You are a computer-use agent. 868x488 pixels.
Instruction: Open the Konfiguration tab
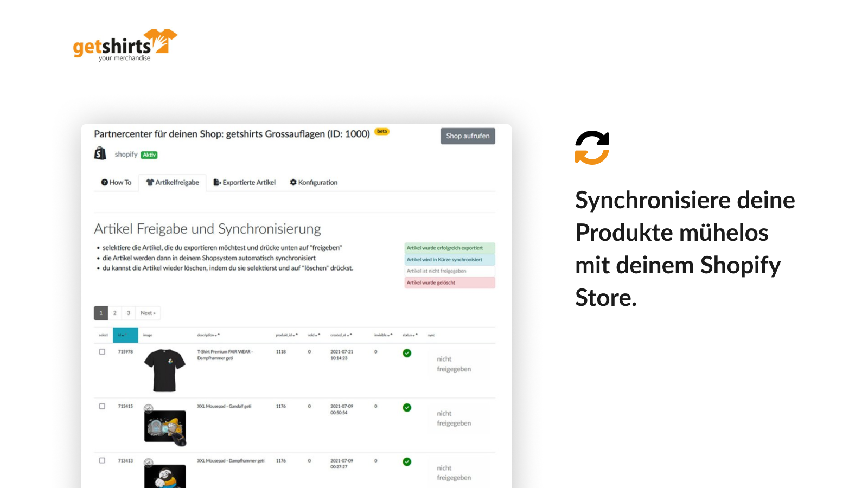314,183
